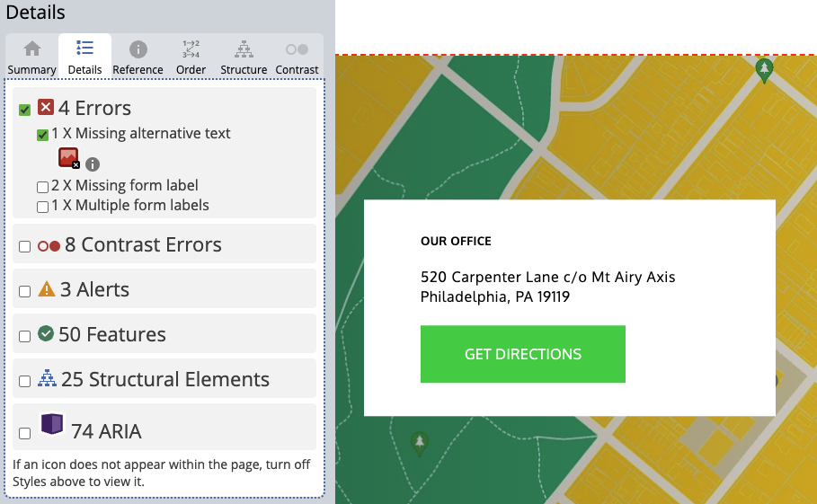Viewport: 817px width, 504px height.
Task: Click the red Errors X icon
Action: [x=46, y=109]
